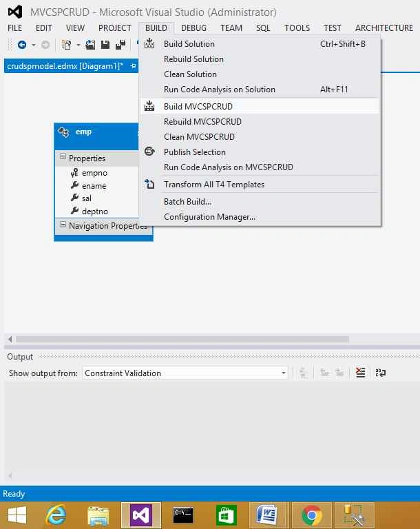Choose Publish Selection menu entry
This screenshot has width=420, height=529.
[x=260, y=152]
